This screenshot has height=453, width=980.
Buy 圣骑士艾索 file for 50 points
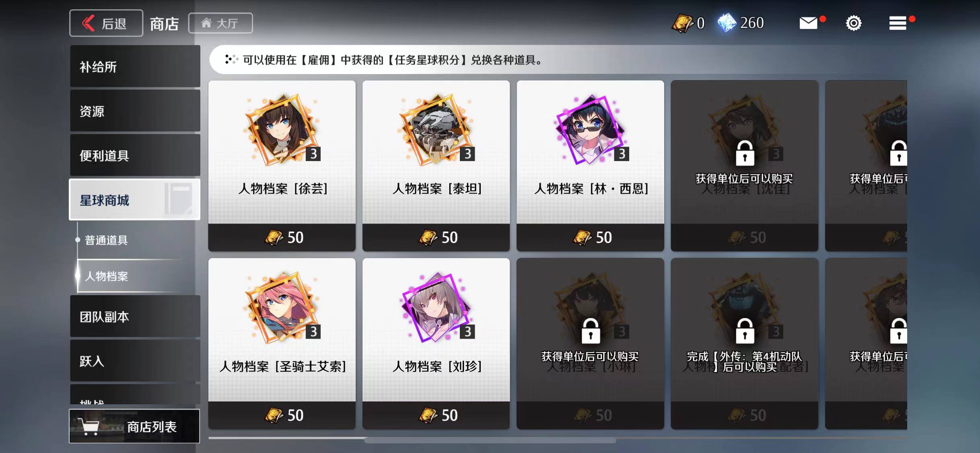pos(282,415)
